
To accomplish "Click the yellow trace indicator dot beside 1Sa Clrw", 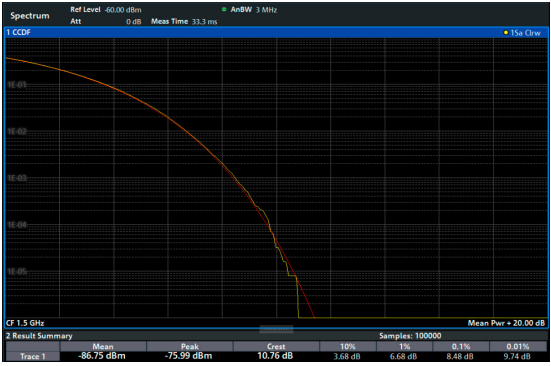I will click(506, 33).
